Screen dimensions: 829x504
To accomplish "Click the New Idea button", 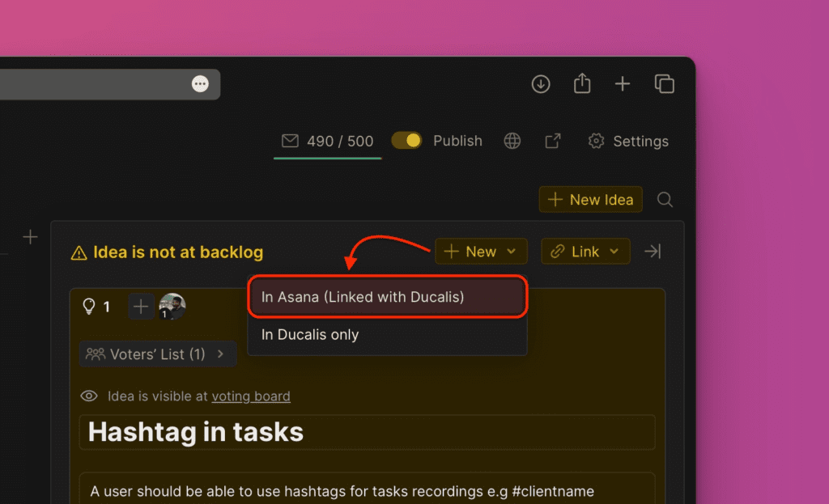I will (x=590, y=199).
